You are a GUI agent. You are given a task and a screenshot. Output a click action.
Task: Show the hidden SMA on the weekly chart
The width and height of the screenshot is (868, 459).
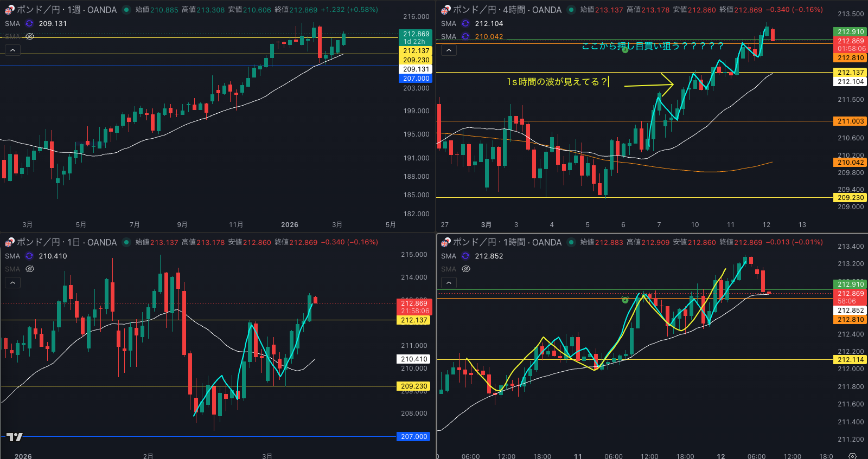[30, 37]
